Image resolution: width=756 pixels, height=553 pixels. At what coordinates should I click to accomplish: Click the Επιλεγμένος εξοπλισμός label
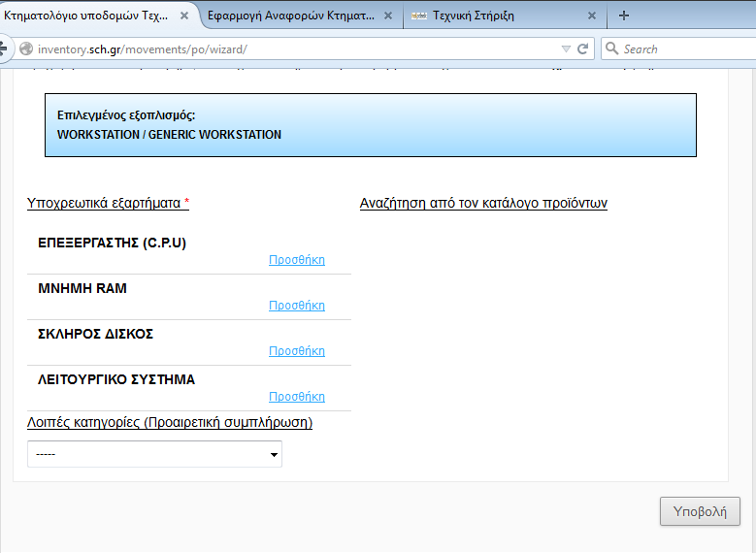click(126, 115)
